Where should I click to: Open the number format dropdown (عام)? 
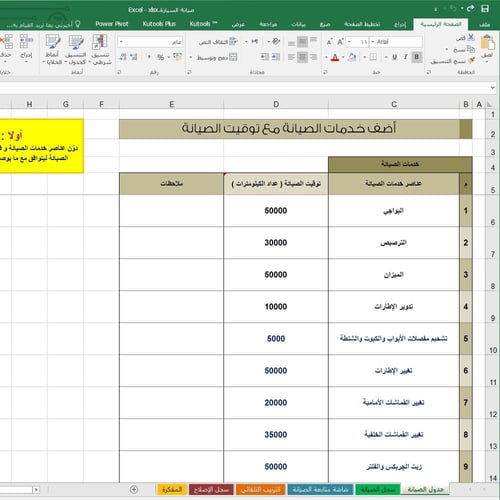click(x=121, y=42)
